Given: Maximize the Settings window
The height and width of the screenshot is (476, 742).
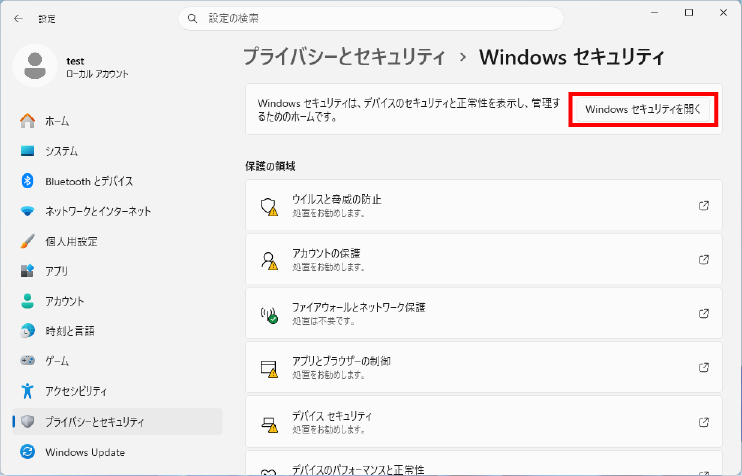Looking at the screenshot, I should tap(689, 13).
